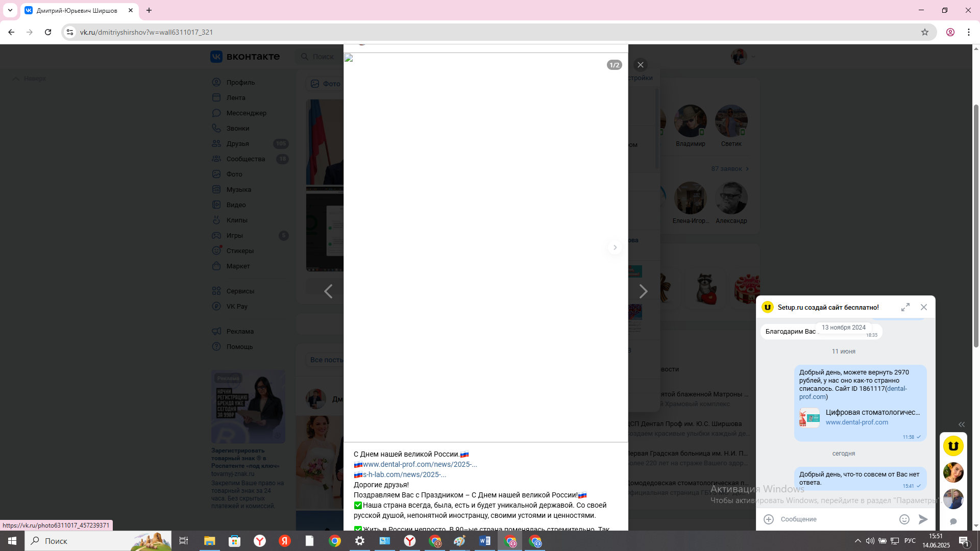
Task: Open previous post with large left arrow
Action: (x=328, y=291)
